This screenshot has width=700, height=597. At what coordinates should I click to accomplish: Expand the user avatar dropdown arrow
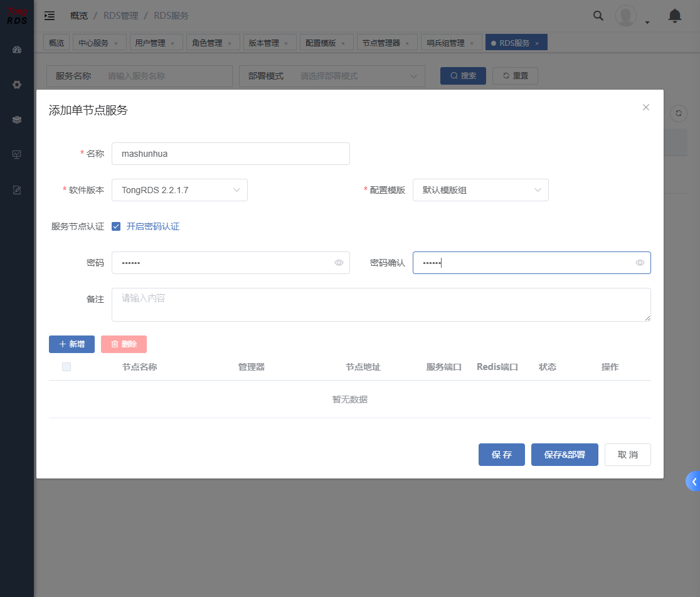point(647,23)
